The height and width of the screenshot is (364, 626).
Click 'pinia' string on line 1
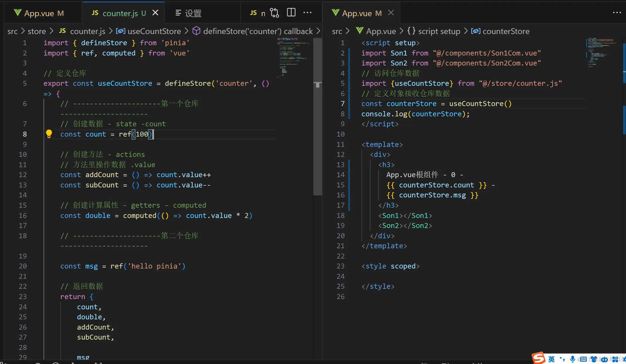pyautogui.click(x=175, y=43)
